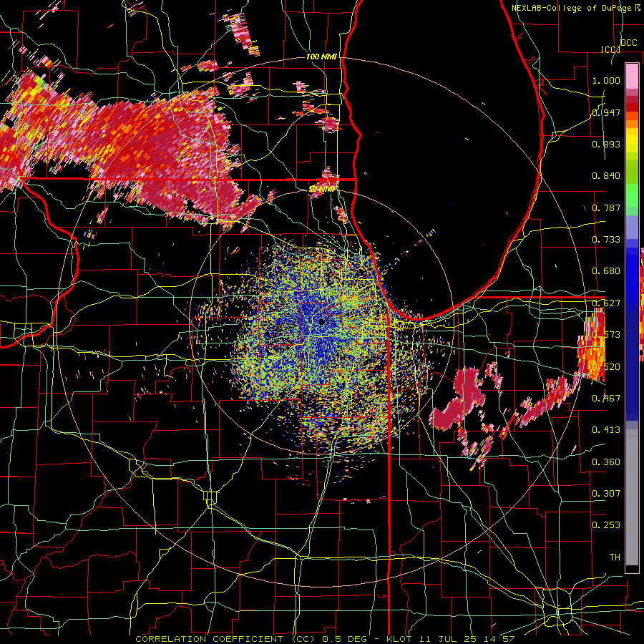Click the 50 NMI range ring label
The height and width of the screenshot is (644, 644).
322,189
